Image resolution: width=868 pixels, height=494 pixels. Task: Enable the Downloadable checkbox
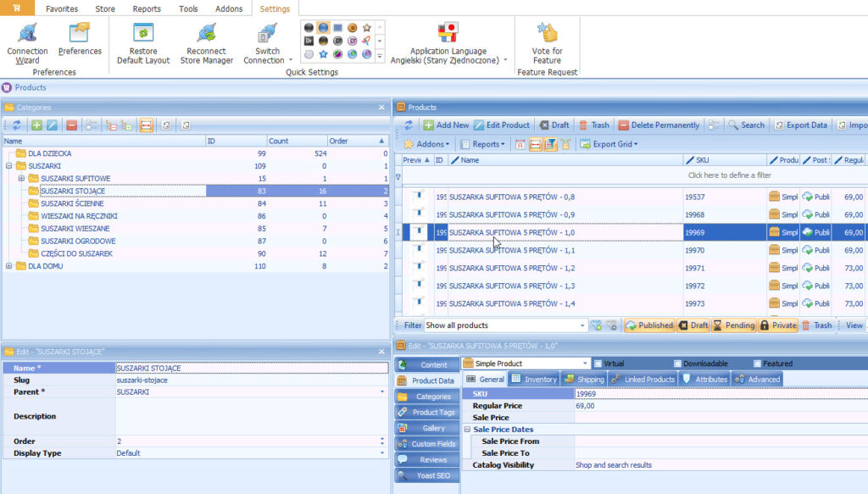coord(677,364)
